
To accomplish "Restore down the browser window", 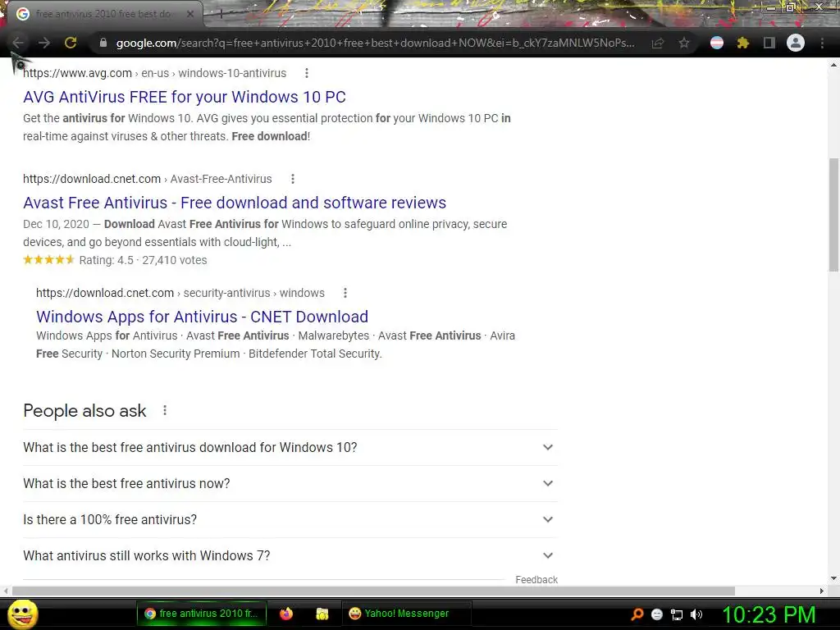I will pos(790,7).
